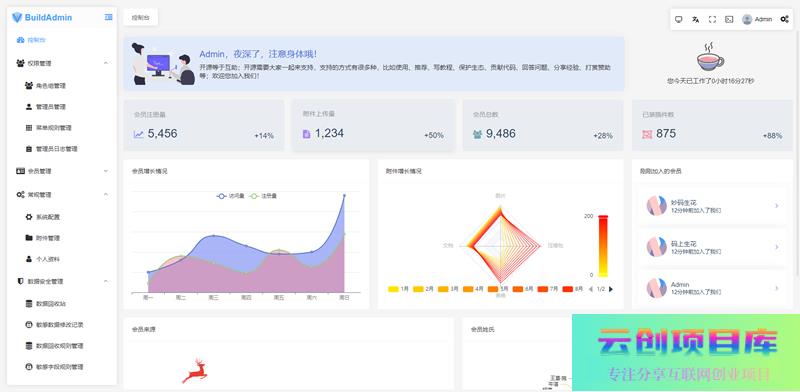The image size is (800, 392).
Task: Open the Admin user menu
Action: (x=757, y=19)
